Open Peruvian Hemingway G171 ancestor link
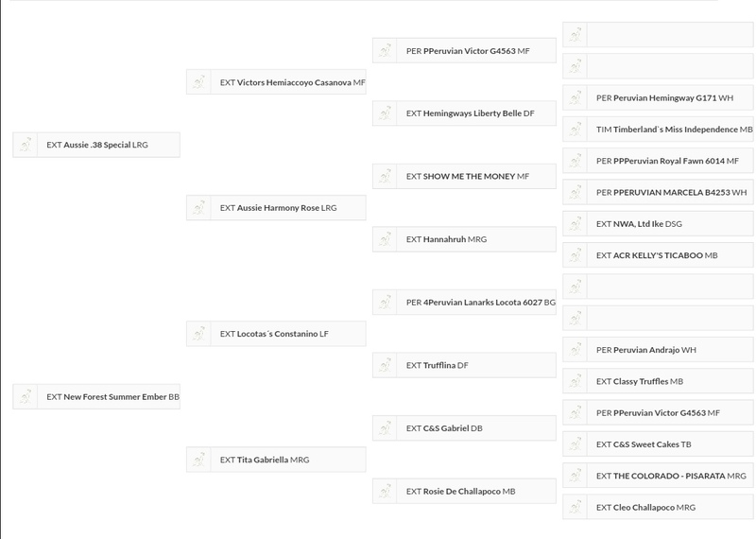Viewport: 756px width, 539px height. [664, 97]
